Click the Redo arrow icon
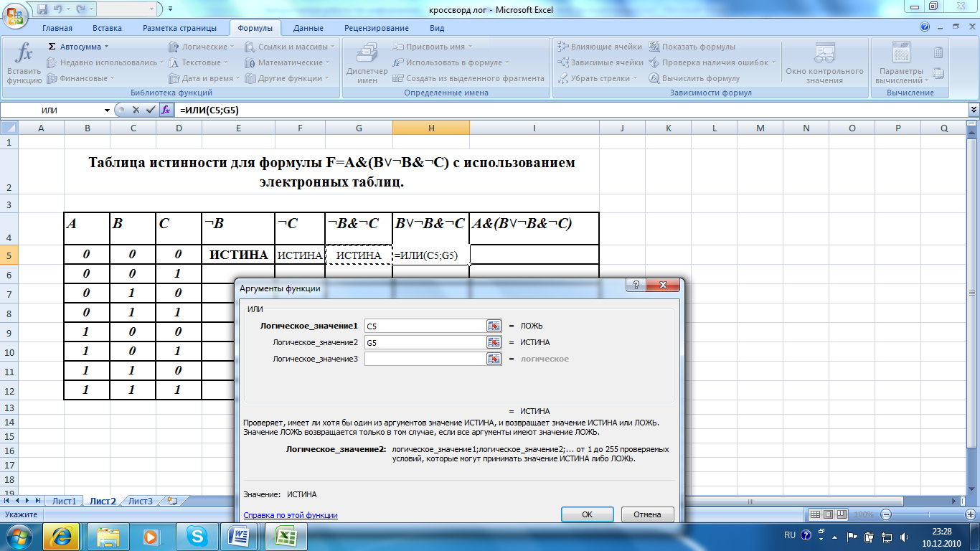Screen dimensions: 980x551 tap(81, 9)
